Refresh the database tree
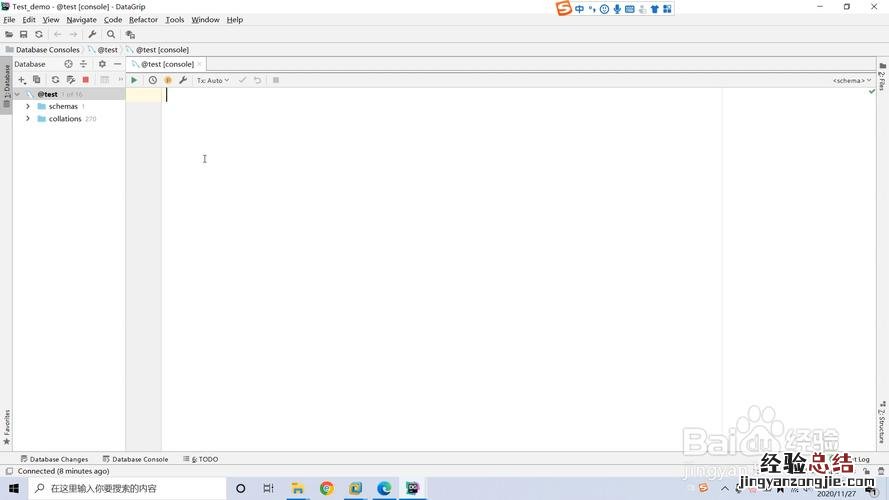This screenshot has height=500, width=889. (55, 80)
